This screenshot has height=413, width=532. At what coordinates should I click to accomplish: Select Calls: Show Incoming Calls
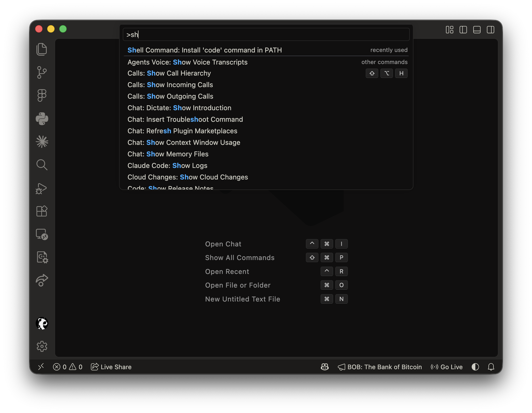pos(266,85)
